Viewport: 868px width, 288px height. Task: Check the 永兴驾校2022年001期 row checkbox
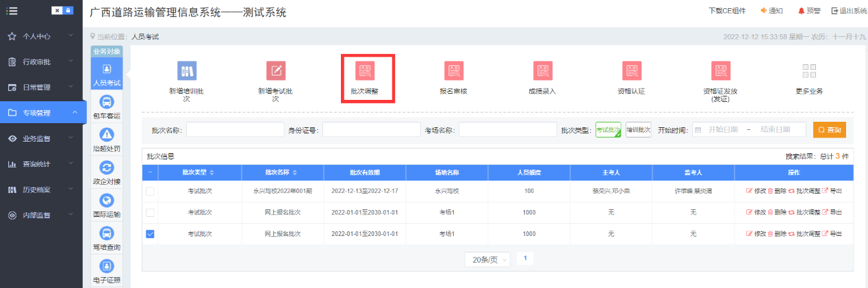[x=150, y=191]
